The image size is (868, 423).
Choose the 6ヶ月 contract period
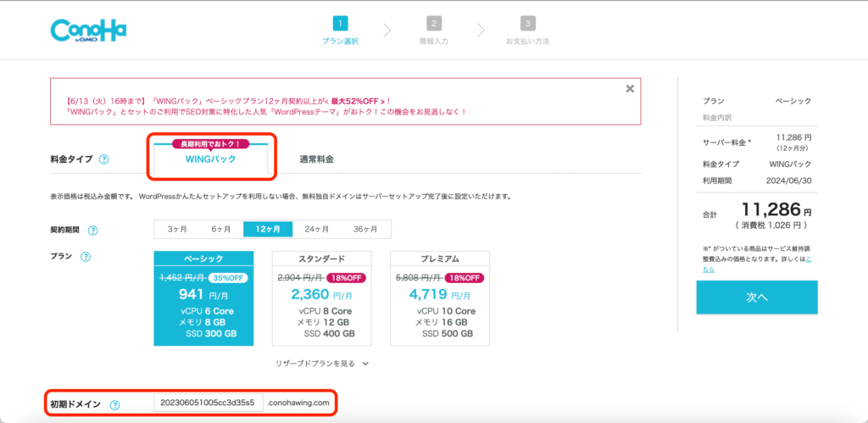221,229
